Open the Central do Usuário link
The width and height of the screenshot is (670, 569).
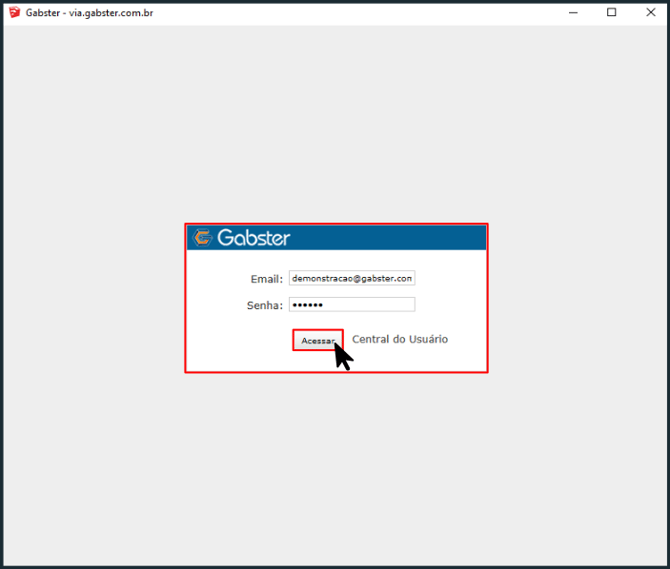(x=400, y=340)
